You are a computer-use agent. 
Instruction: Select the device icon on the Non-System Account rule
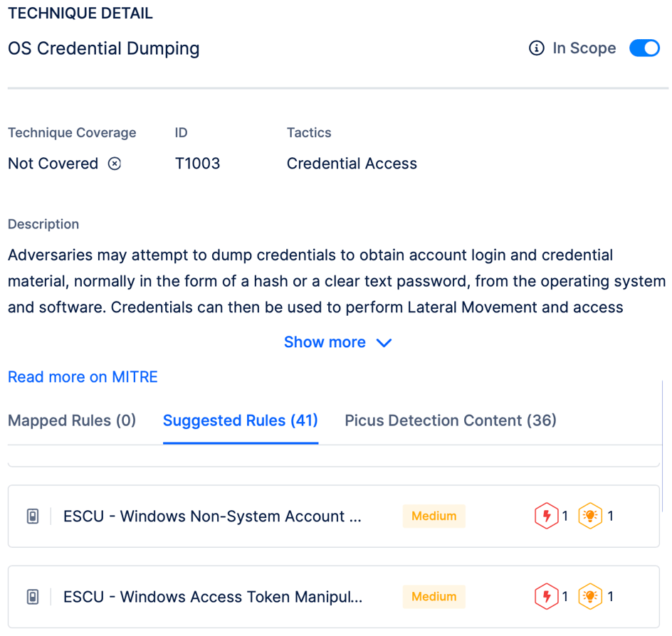[32, 516]
